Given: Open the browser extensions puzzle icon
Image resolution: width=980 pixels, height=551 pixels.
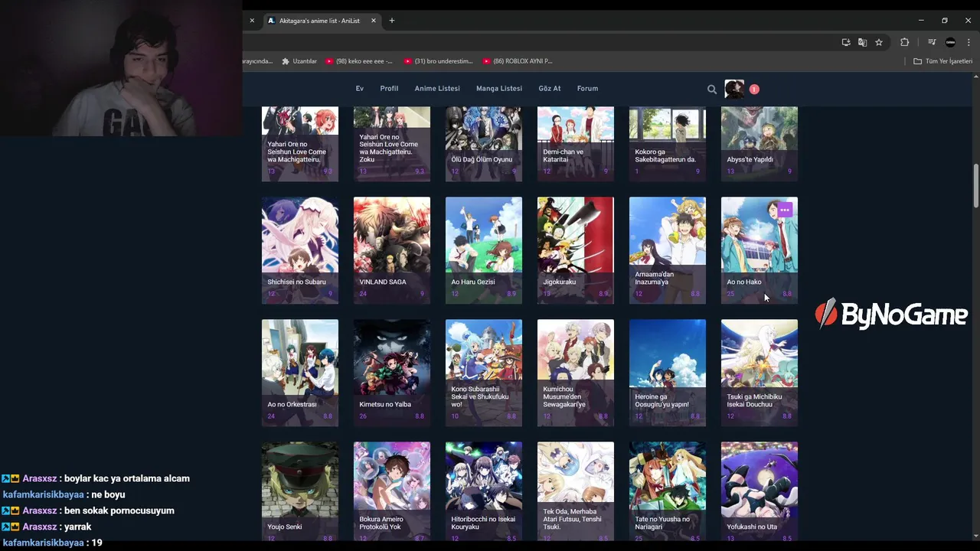Looking at the screenshot, I should 904,42.
